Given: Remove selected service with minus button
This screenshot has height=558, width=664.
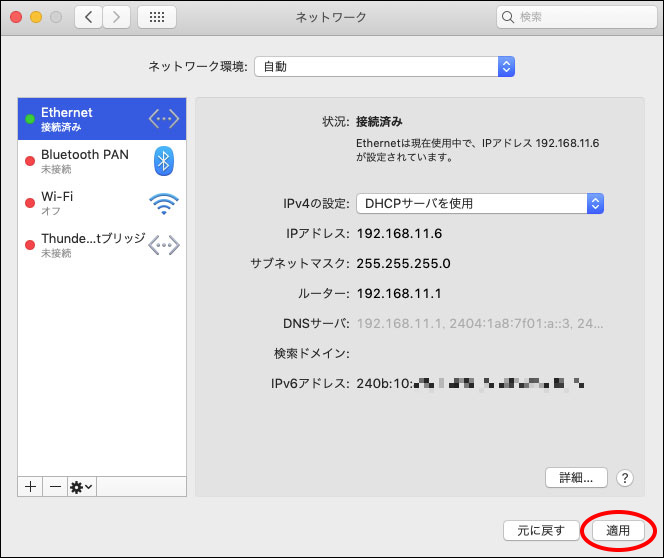Looking at the screenshot, I should coord(55,487).
